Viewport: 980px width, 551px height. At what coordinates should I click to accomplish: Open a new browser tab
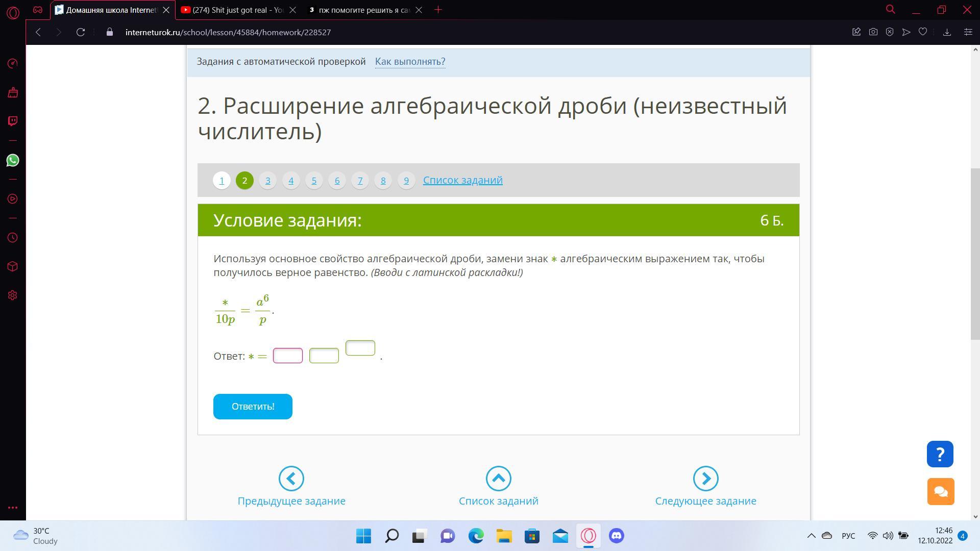(x=438, y=10)
